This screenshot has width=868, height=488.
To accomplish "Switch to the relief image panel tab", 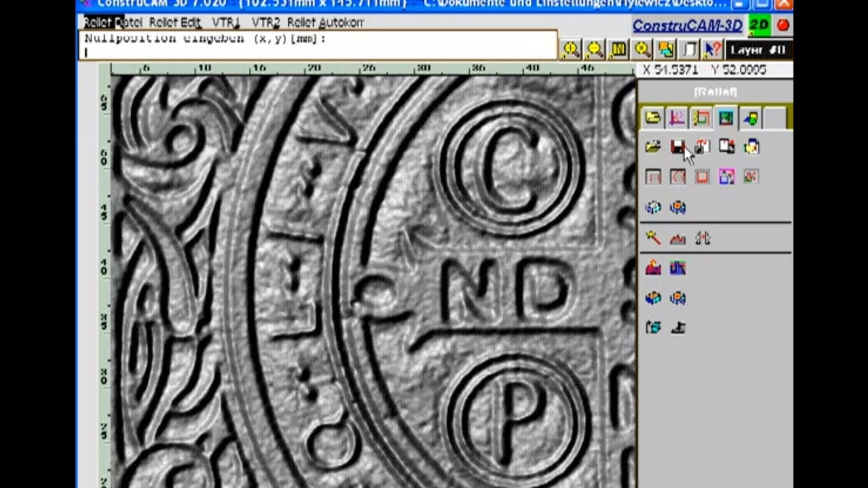I will [x=726, y=118].
